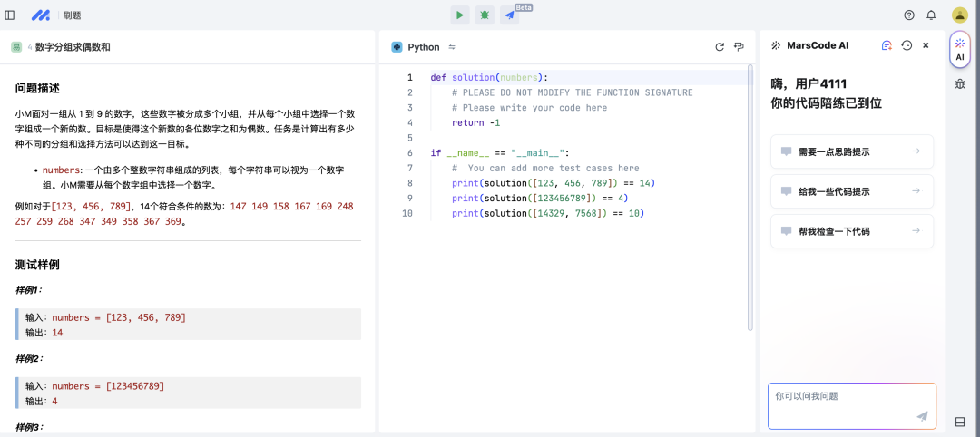980x437 pixels.
Task: Click the chat bubble icon on 帮我检查一下代码
Action: click(786, 231)
